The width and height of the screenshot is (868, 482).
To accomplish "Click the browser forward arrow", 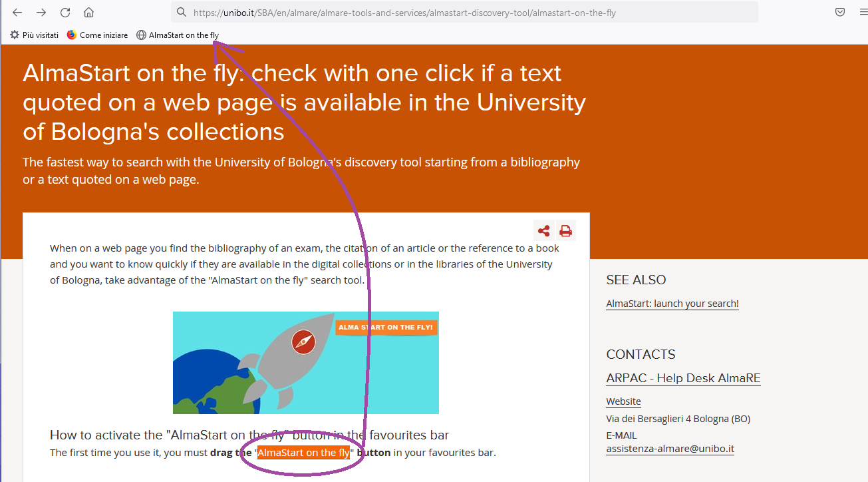I will coord(41,13).
